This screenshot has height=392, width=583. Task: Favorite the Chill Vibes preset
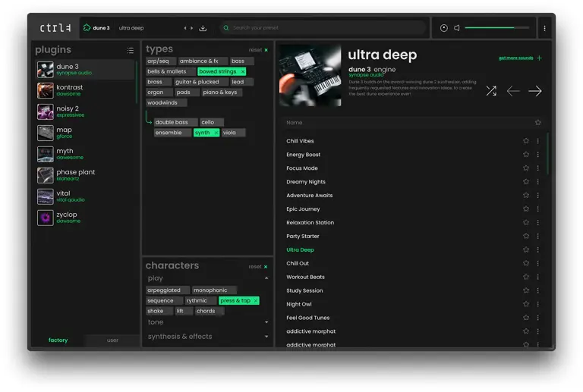(x=526, y=141)
